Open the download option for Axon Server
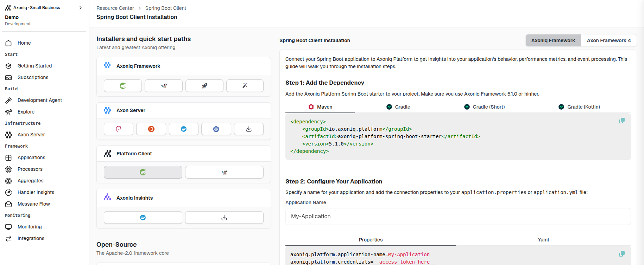644x265 pixels. tap(249, 129)
